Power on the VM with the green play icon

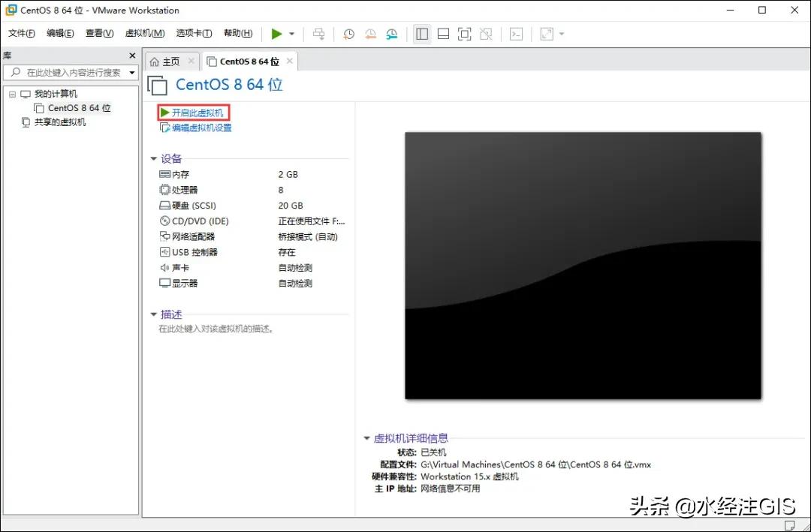(275, 34)
